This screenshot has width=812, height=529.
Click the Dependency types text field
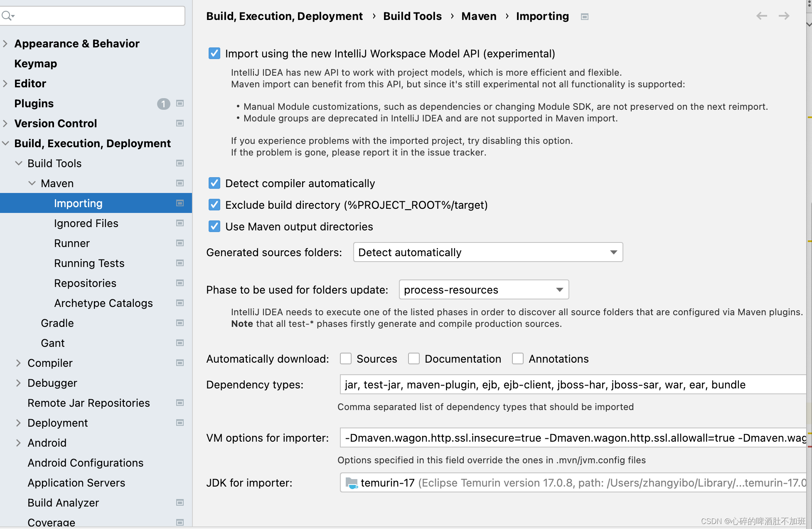click(573, 384)
